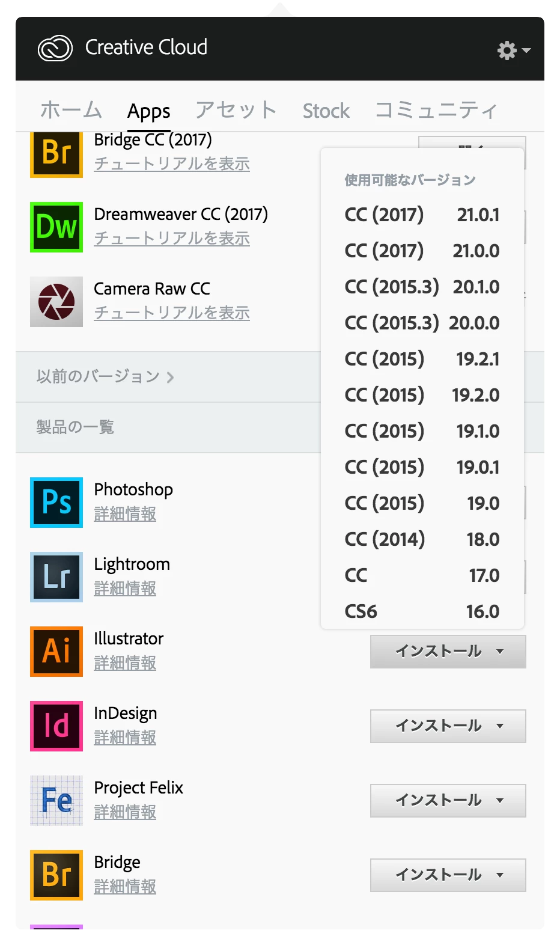Expand 以前のバージョン section

pos(105,377)
